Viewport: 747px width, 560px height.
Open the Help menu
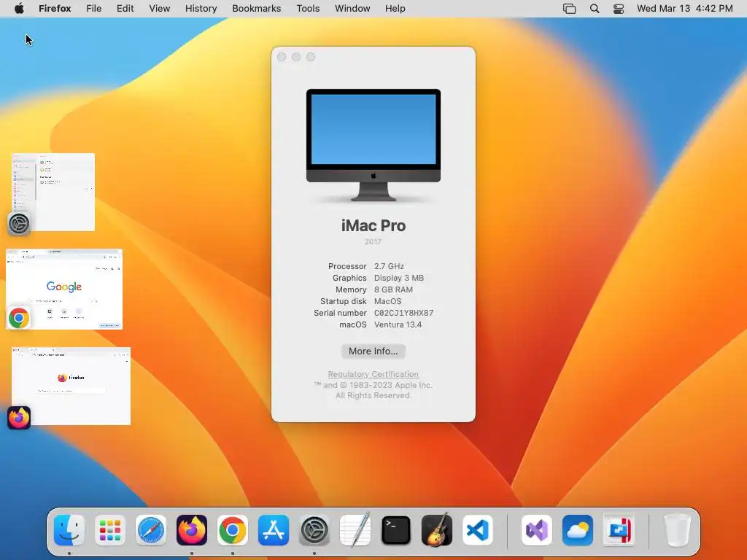(x=395, y=9)
